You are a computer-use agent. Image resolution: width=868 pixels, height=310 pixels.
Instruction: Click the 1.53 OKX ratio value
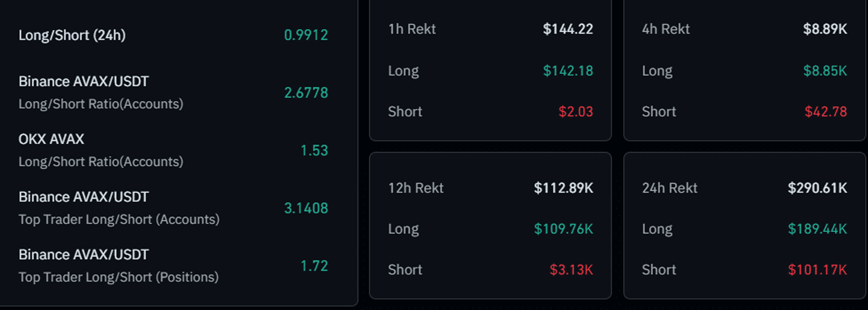[314, 150]
